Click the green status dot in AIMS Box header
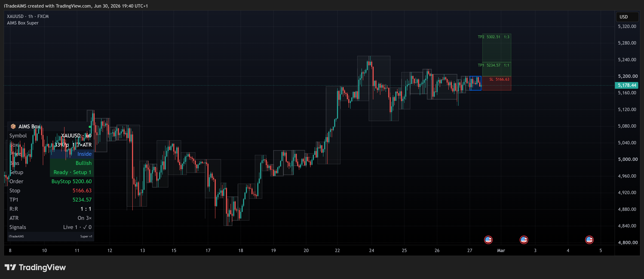Screen dimensions: 644x279 (90, 127)
